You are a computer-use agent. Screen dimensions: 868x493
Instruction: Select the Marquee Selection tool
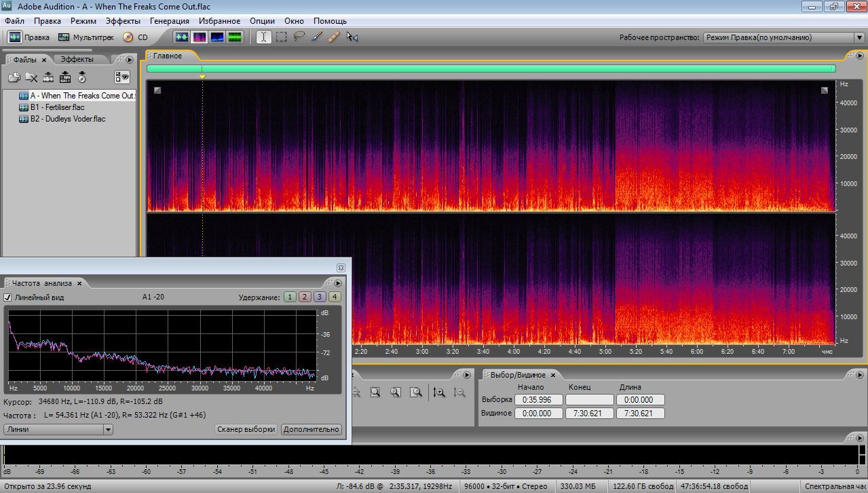click(281, 37)
